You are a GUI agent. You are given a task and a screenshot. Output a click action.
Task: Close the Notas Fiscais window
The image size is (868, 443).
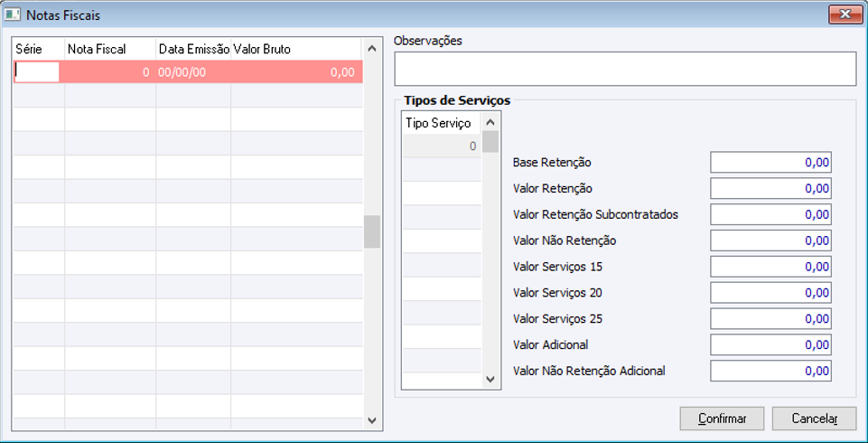[x=845, y=14]
